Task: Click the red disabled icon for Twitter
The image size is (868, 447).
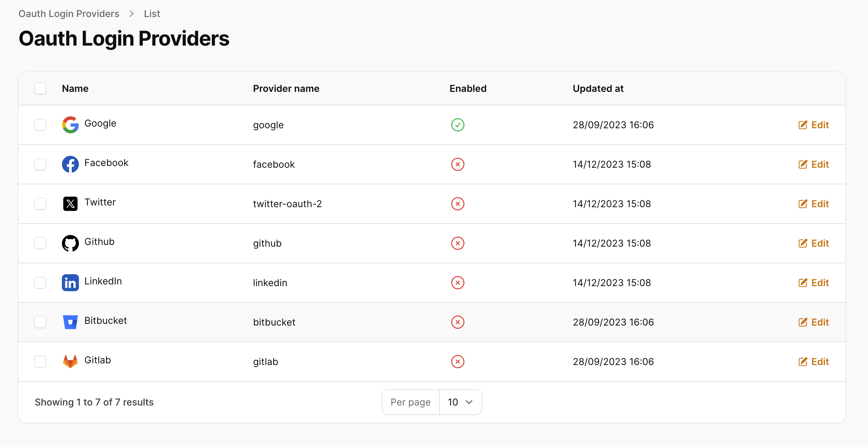Action: (x=458, y=204)
